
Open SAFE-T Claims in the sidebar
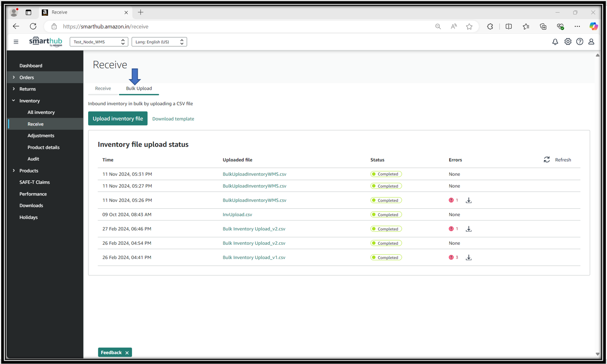(34, 182)
